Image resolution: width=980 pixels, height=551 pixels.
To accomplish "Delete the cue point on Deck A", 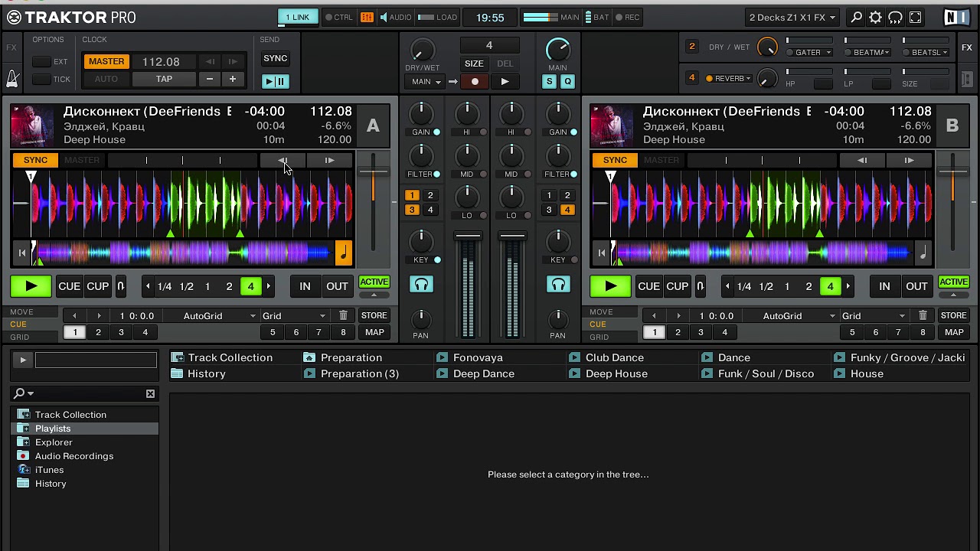I will pyautogui.click(x=343, y=315).
